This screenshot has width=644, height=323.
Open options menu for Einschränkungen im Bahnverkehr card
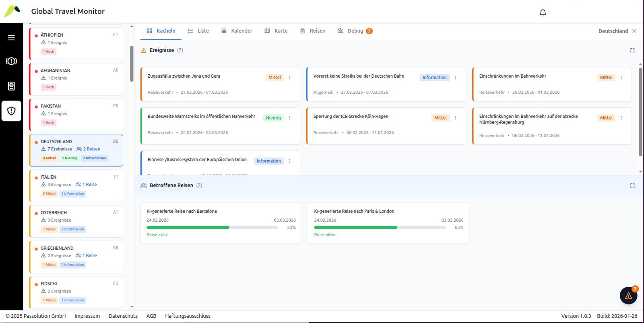[x=621, y=78]
